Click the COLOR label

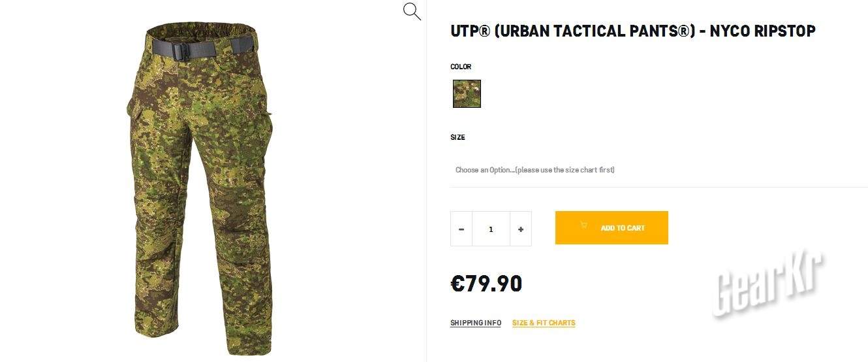point(461,67)
